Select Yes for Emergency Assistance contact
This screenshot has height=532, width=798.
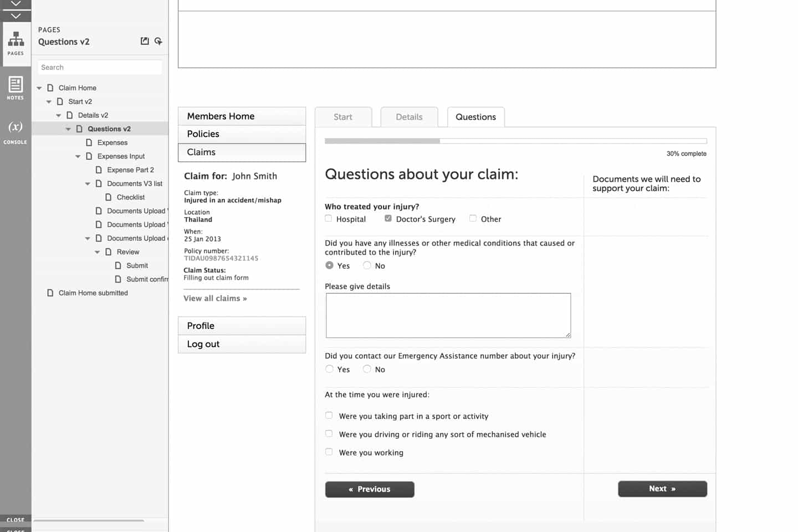(330, 369)
